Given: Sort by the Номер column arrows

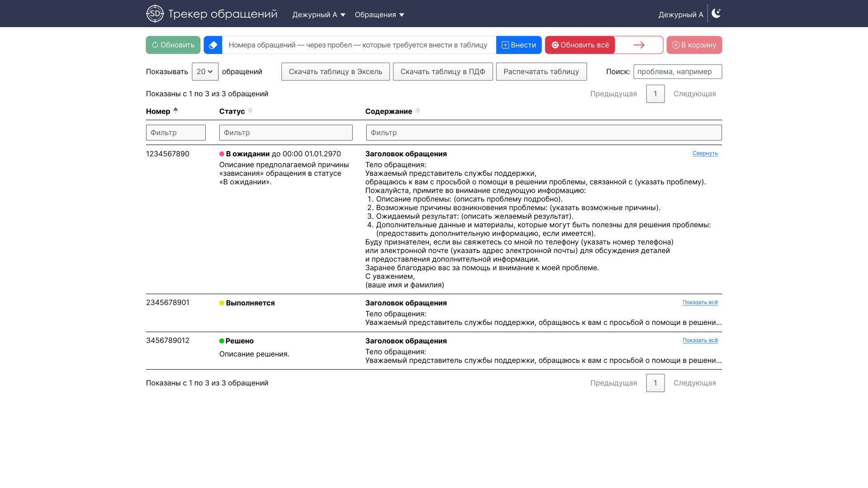Looking at the screenshot, I should pyautogui.click(x=175, y=111).
